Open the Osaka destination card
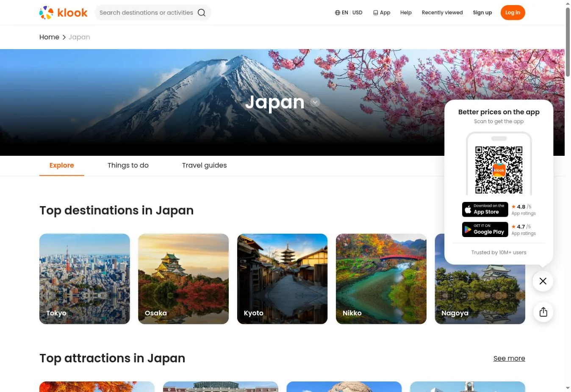The image size is (571, 392). coord(183,279)
